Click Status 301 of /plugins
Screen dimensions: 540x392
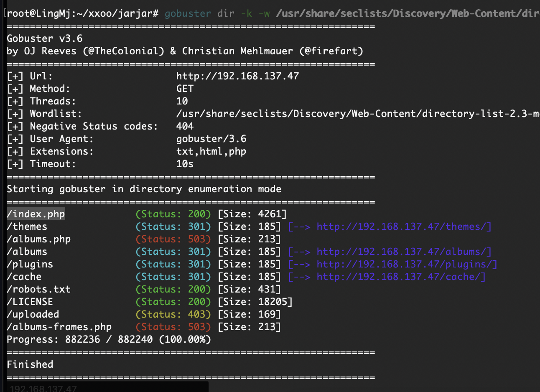(173, 264)
